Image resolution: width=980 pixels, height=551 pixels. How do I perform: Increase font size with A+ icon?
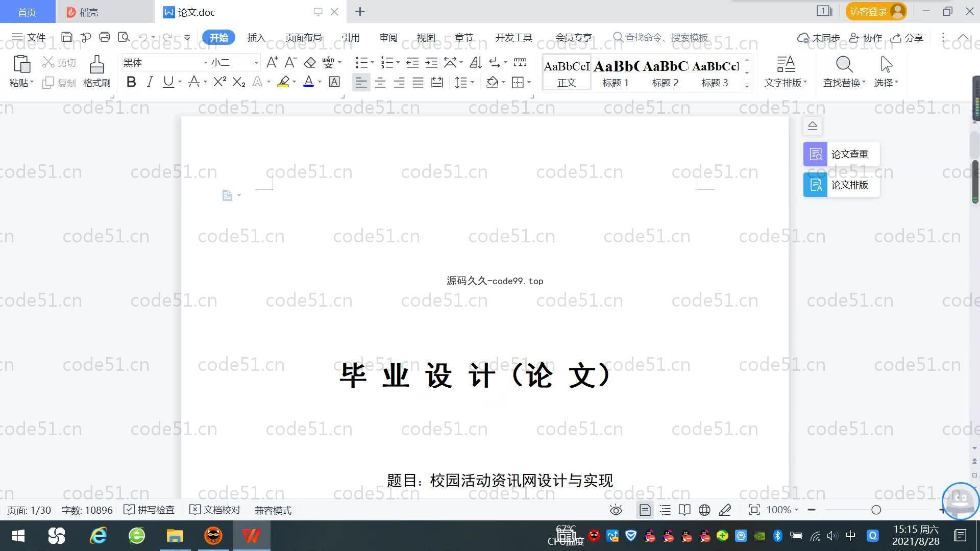(272, 63)
